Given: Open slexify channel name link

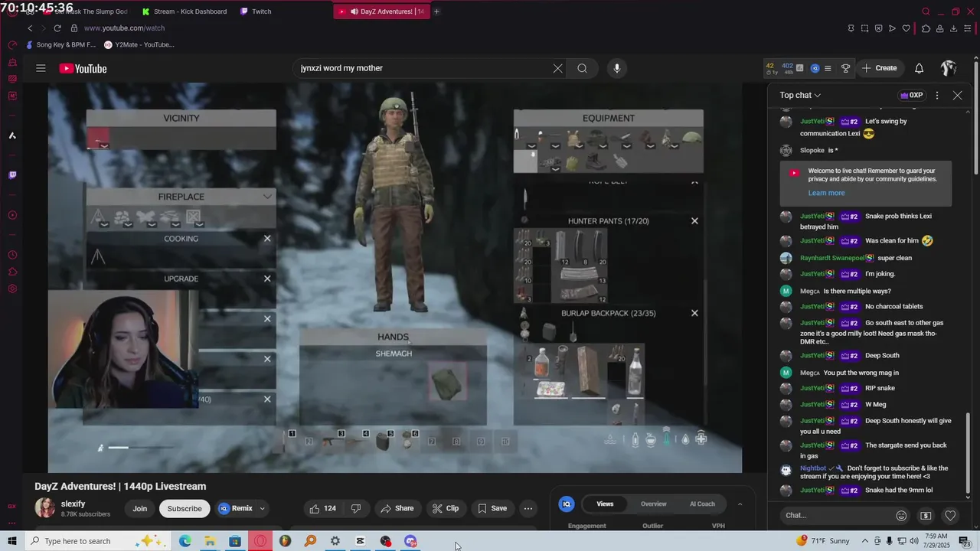Looking at the screenshot, I should (x=73, y=504).
